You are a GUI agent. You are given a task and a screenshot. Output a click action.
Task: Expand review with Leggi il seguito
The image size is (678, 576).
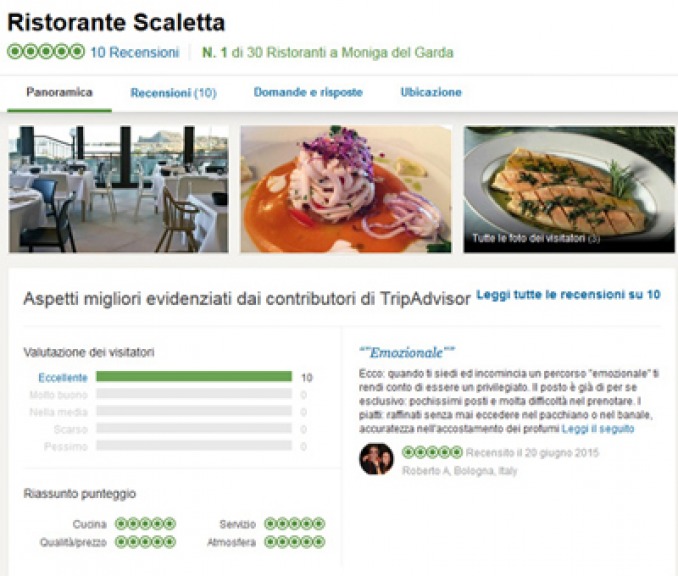pos(598,429)
